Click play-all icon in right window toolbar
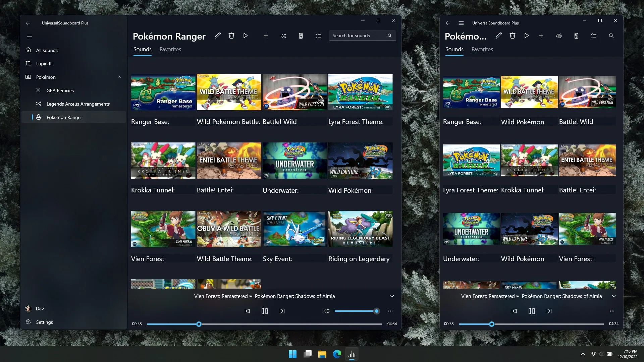The image size is (644, 362). coord(527,36)
